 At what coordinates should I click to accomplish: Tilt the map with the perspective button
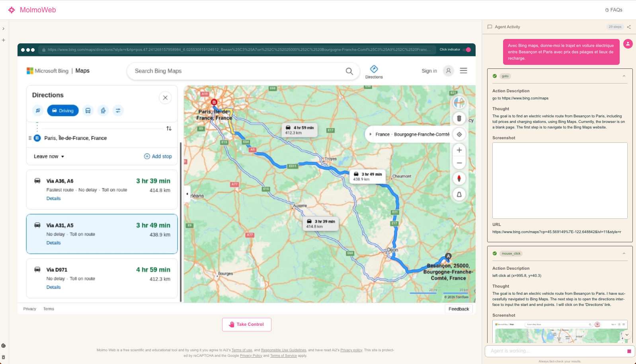(459, 195)
